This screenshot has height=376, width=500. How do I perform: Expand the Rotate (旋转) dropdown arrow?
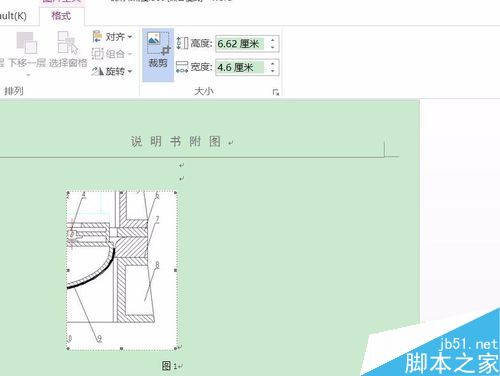130,71
